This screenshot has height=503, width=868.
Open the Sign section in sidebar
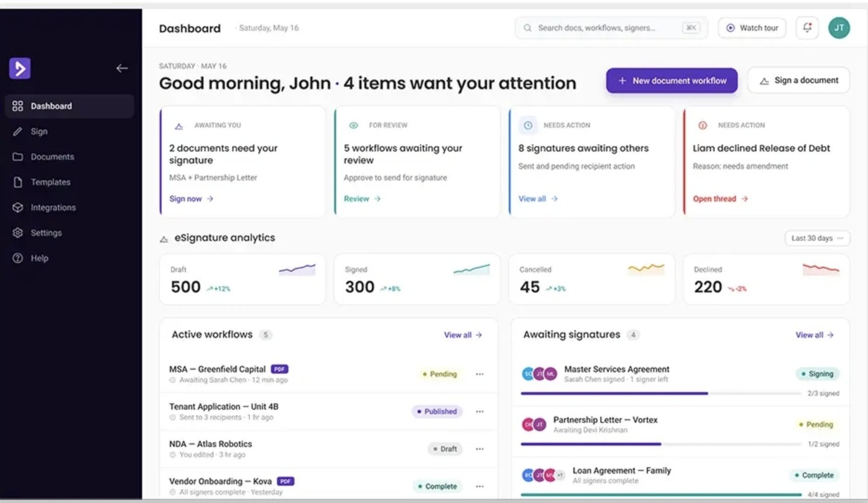(x=69, y=131)
